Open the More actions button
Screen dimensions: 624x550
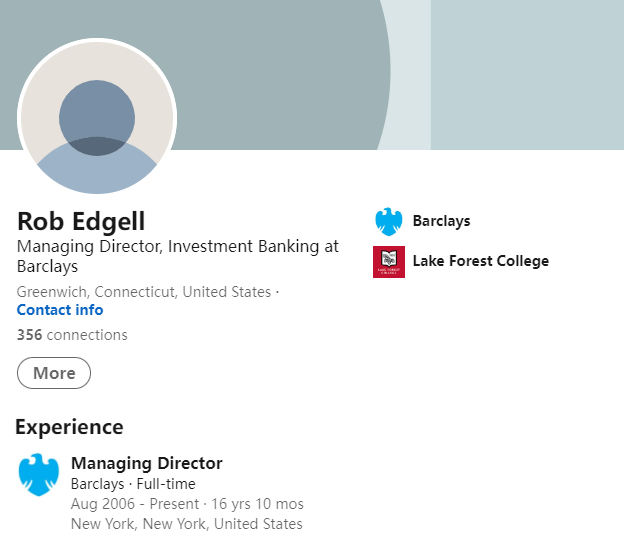[54, 373]
